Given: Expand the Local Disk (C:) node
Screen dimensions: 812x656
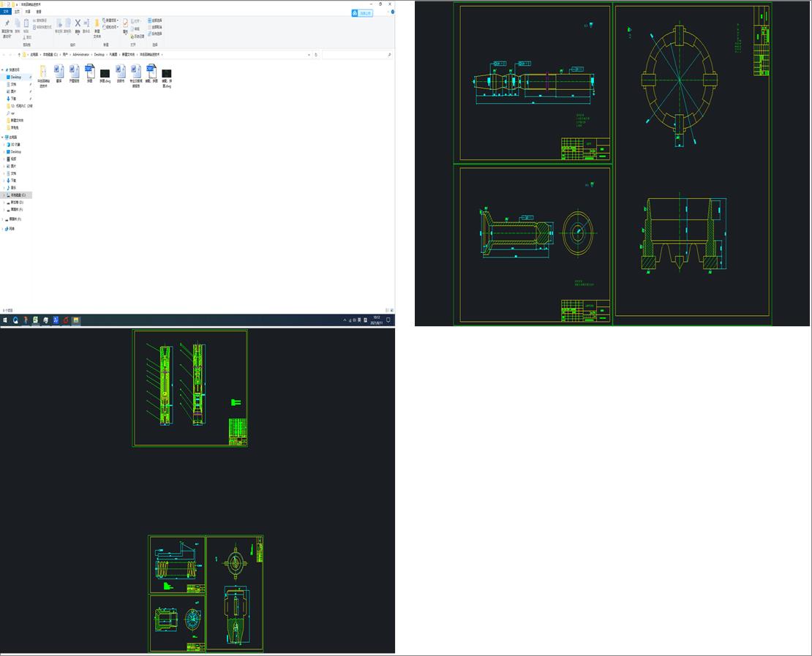Looking at the screenshot, I should coord(4,195).
